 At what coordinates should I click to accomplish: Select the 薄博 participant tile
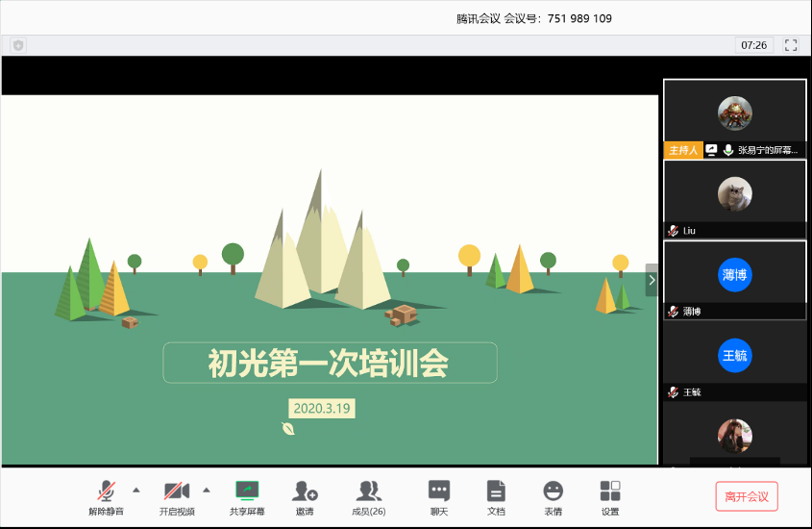pos(734,276)
